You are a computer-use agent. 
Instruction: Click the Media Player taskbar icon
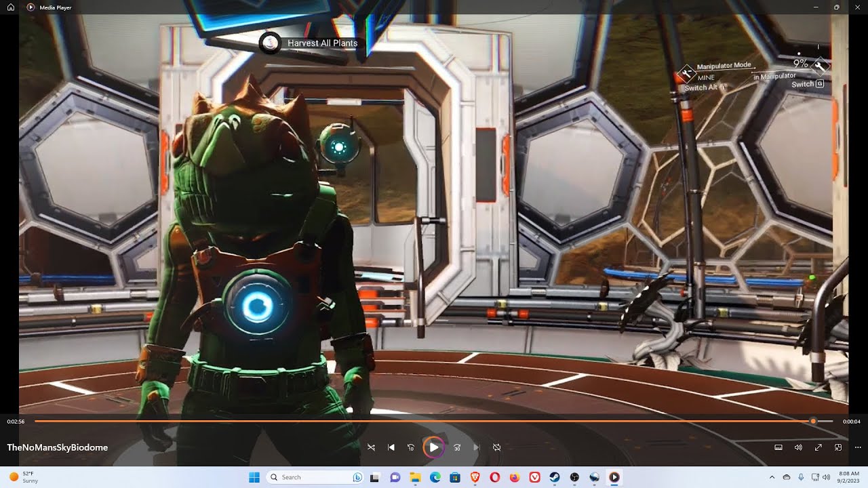[614, 477]
